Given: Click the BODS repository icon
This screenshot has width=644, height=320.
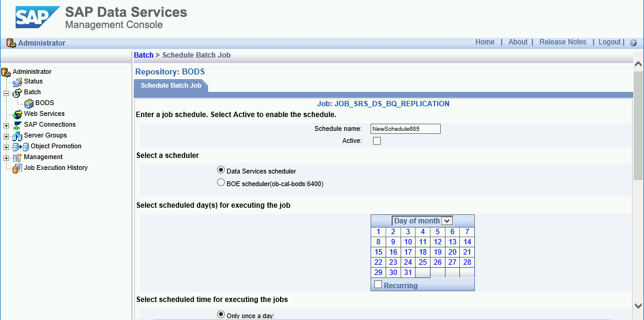Looking at the screenshot, I should tap(29, 103).
